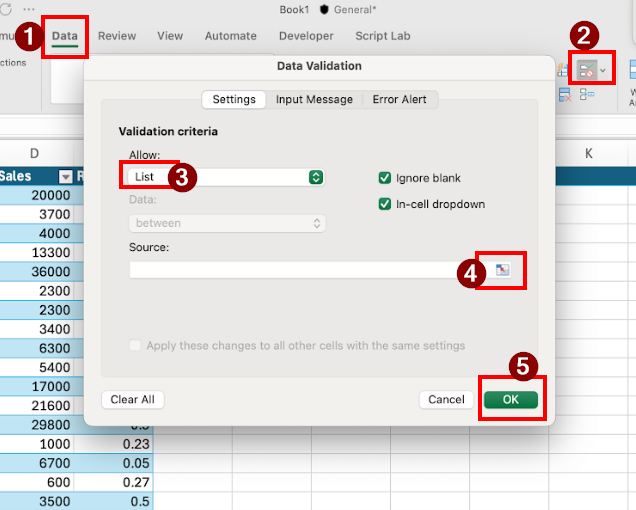Open the Sales column filter dropdown

coord(66,176)
